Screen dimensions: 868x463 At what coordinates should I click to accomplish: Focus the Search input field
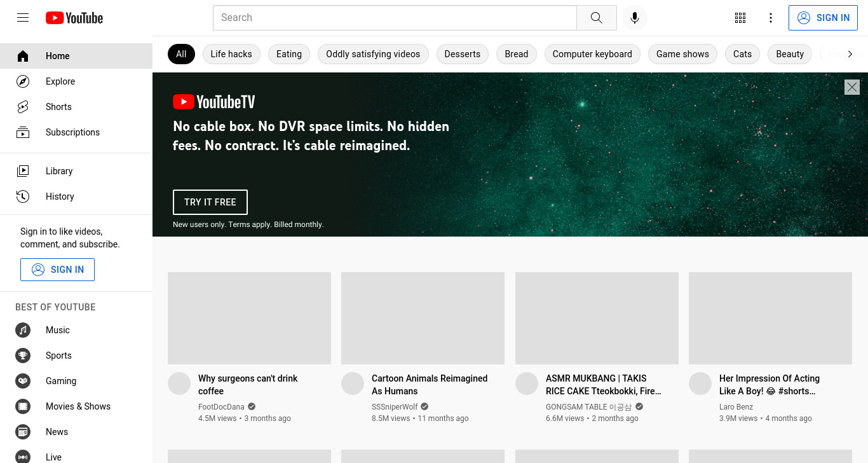coord(395,18)
